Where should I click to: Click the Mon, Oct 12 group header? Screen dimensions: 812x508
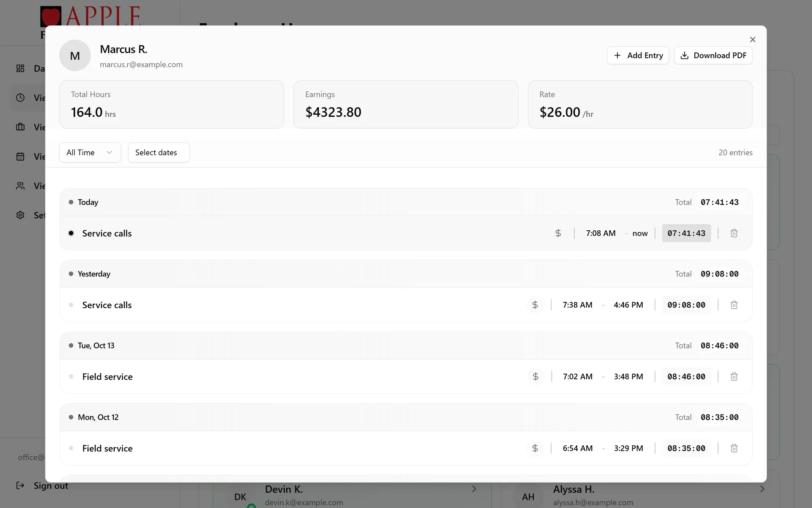[x=406, y=417]
